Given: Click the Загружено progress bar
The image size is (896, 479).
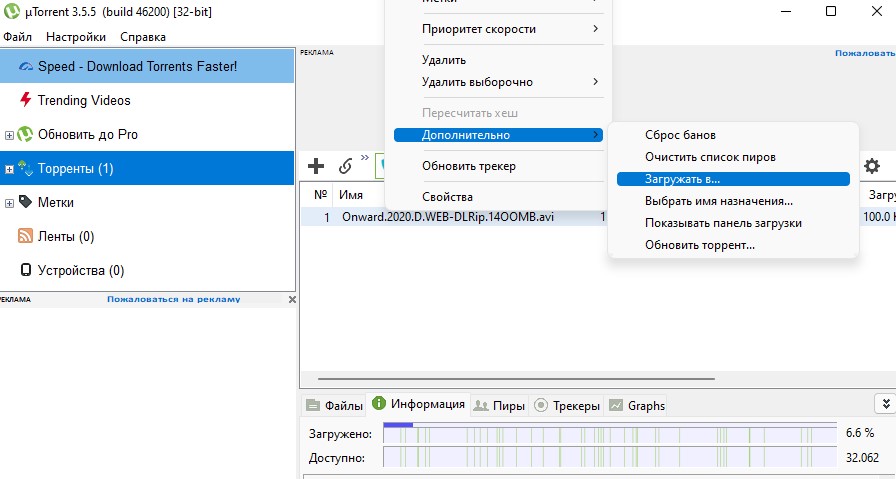Looking at the screenshot, I should click(610, 434).
